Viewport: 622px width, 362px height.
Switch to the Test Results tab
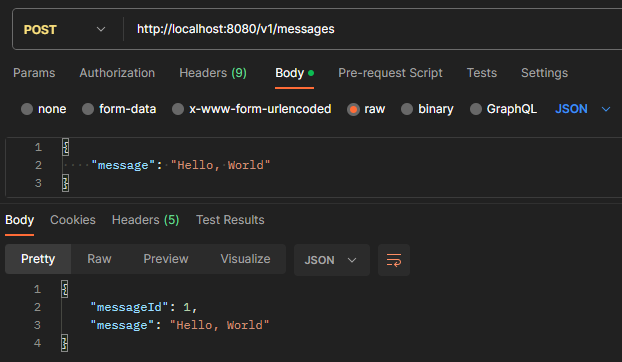coord(230,220)
